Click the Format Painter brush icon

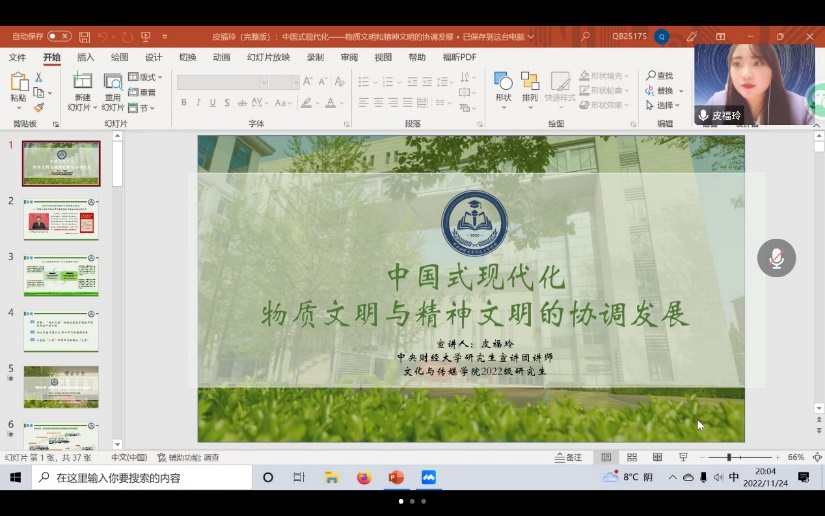(40, 107)
